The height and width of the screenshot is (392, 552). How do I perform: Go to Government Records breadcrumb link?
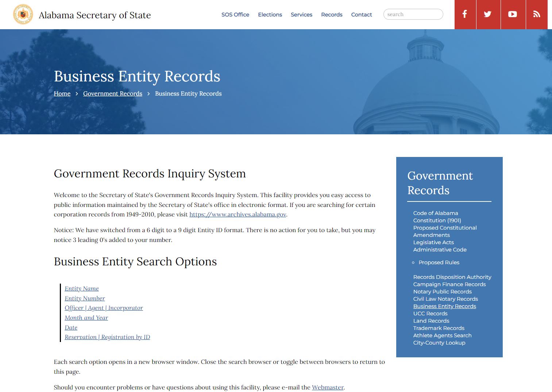(x=113, y=93)
